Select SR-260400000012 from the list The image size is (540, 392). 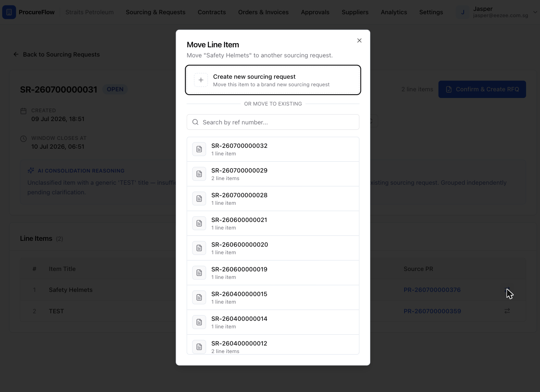273,345
